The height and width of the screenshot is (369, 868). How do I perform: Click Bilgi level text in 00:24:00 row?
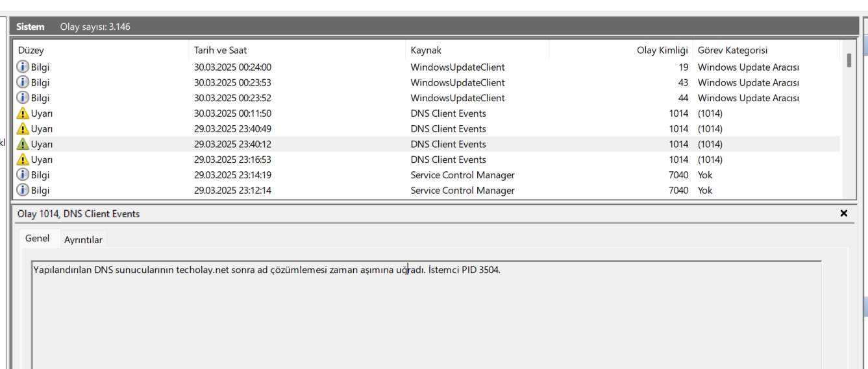point(40,67)
